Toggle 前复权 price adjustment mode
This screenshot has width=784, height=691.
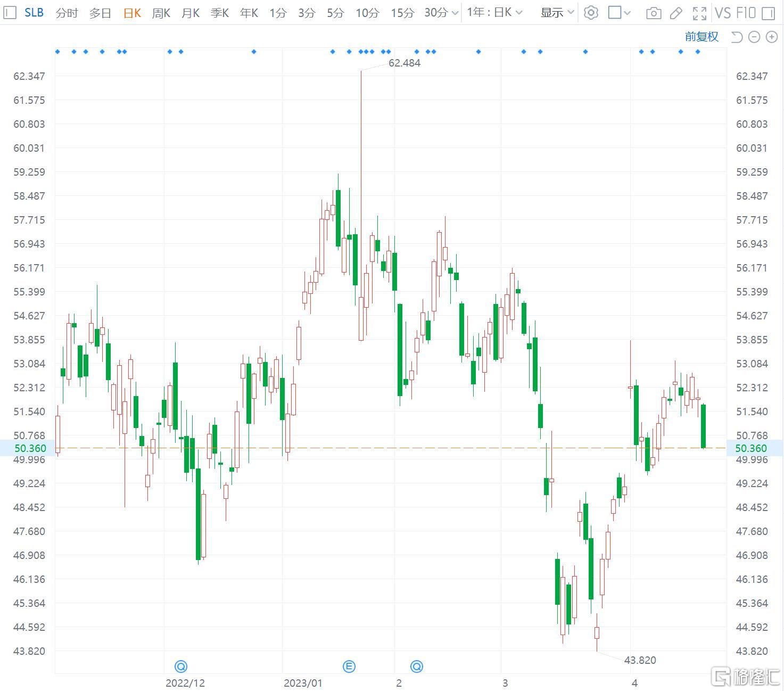point(702,37)
